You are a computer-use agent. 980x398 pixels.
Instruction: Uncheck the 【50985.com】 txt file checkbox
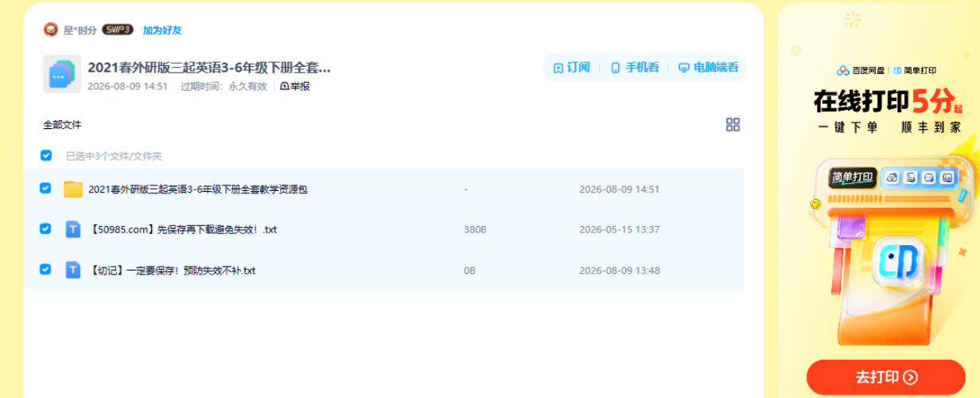(45, 228)
